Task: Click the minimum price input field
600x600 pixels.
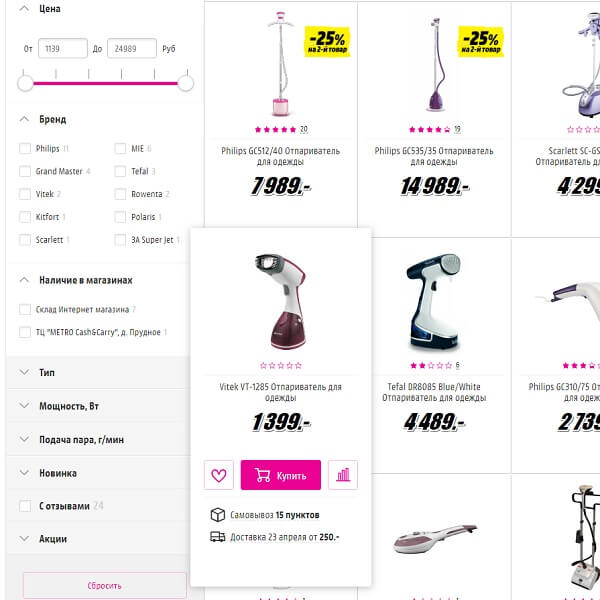Action: point(63,49)
